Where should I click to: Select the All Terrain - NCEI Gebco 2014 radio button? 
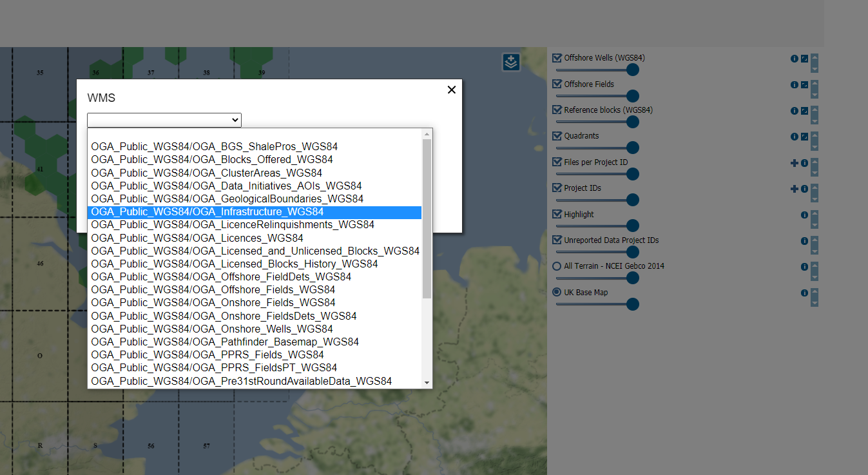point(556,266)
